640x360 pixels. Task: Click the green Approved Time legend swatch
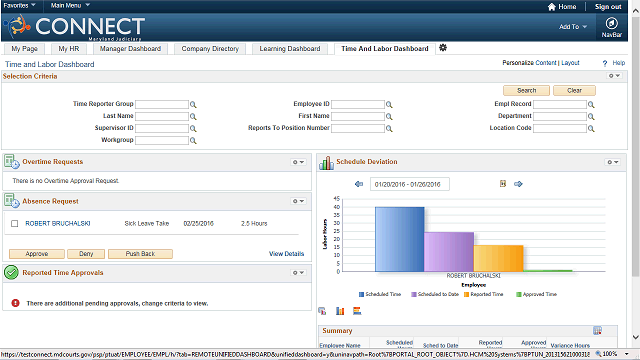pos(519,294)
